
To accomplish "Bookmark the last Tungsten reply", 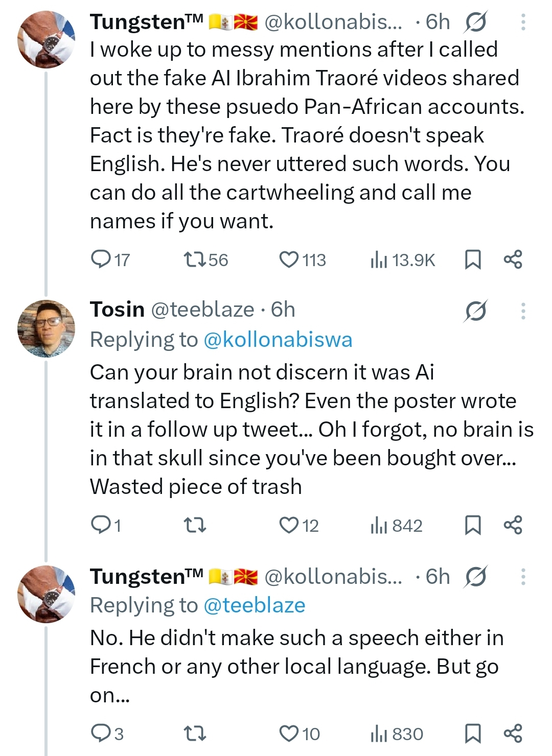I will [473, 734].
